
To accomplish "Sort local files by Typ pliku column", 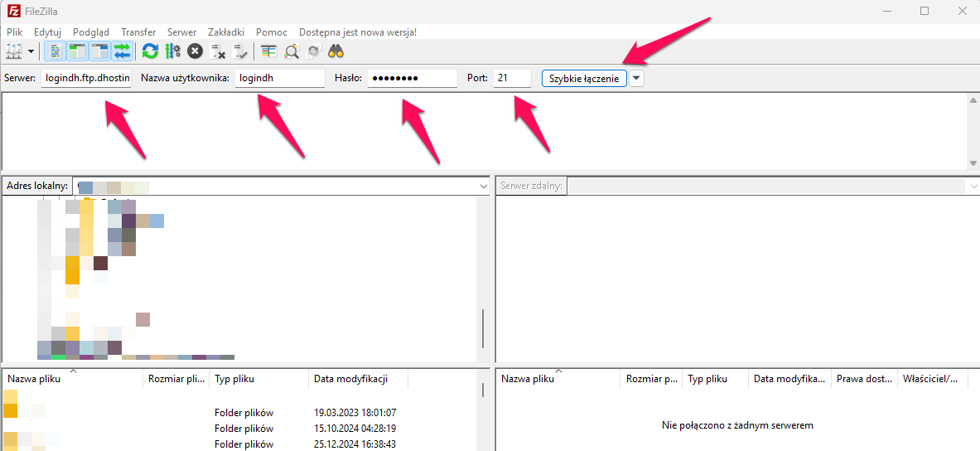I will pos(259,379).
